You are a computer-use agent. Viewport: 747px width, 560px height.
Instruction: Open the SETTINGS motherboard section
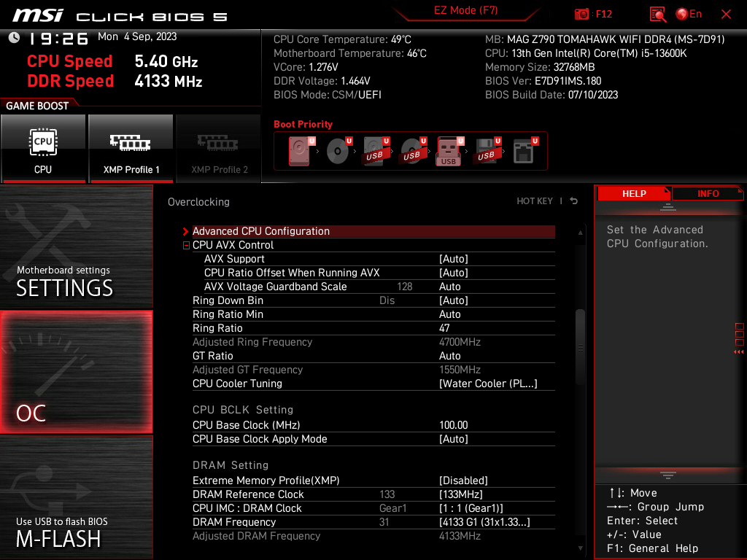(x=76, y=246)
